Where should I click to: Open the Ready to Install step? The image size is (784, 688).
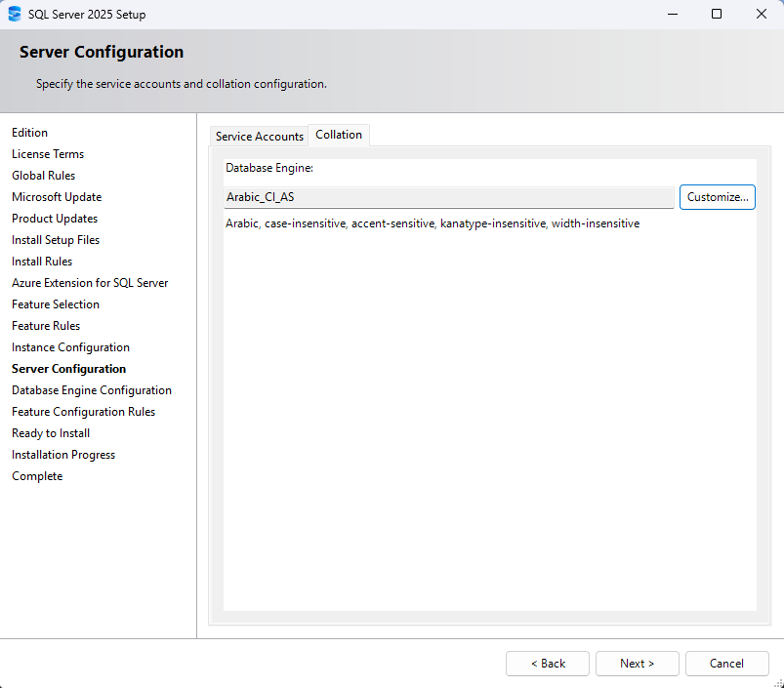[x=50, y=432]
